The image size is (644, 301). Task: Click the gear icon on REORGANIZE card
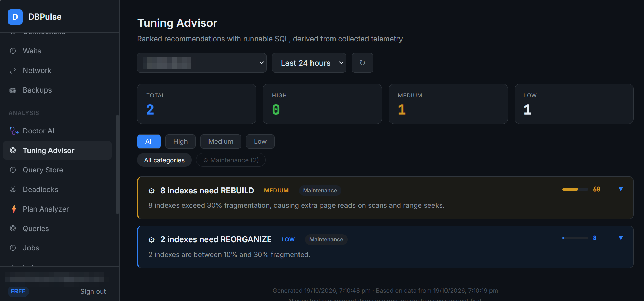coord(151,240)
